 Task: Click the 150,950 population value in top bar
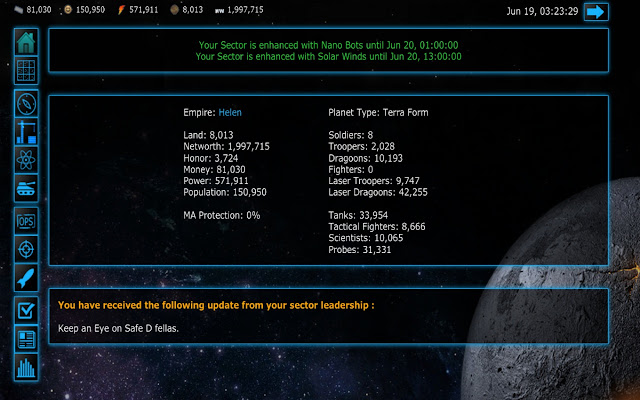(x=90, y=10)
